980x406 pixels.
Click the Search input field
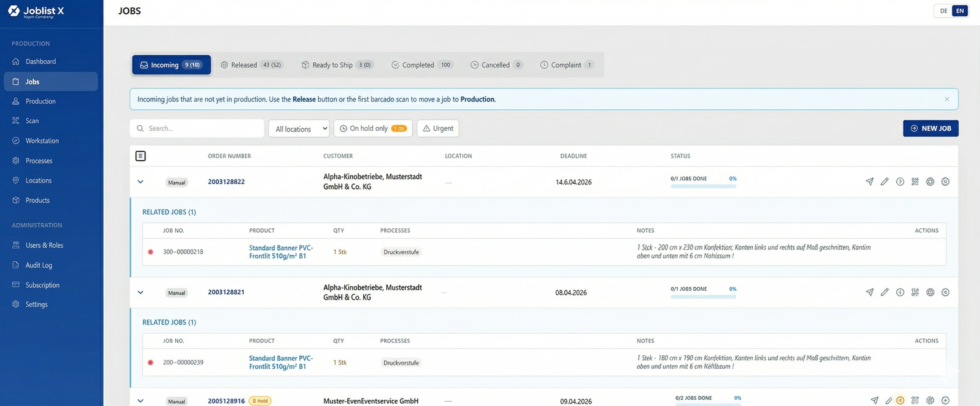pos(202,129)
